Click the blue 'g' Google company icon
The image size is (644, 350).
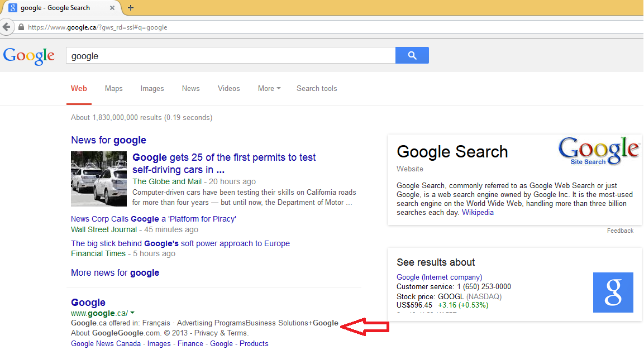pos(613,292)
